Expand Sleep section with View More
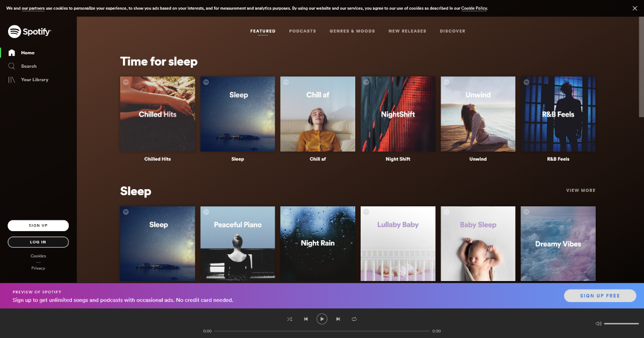Viewport: 644px width, 338px height. pyautogui.click(x=580, y=190)
